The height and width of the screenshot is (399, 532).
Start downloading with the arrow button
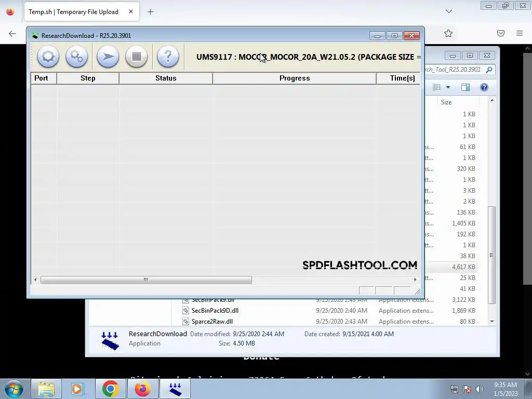[x=108, y=56]
